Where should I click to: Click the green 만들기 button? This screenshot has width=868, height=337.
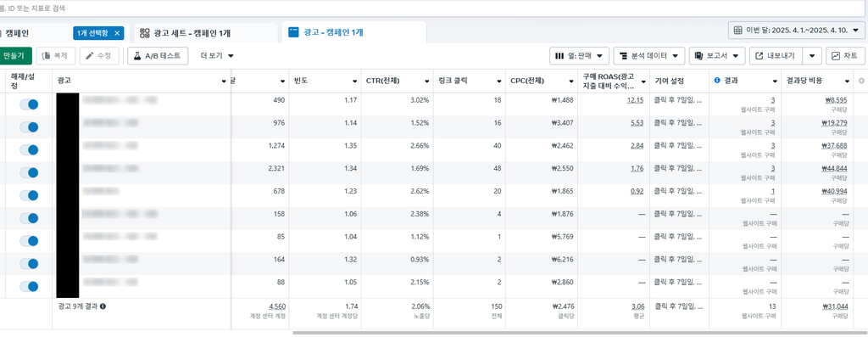(14, 56)
